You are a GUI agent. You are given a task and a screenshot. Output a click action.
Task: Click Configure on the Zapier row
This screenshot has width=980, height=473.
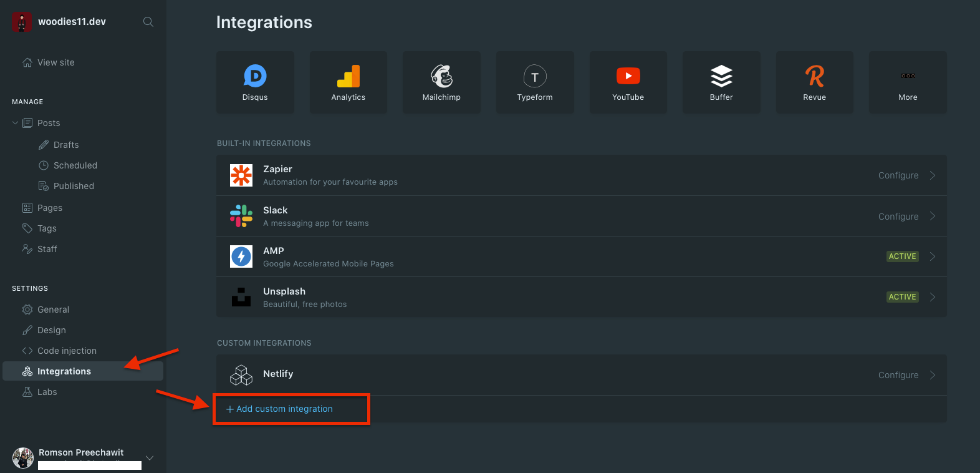coord(898,175)
